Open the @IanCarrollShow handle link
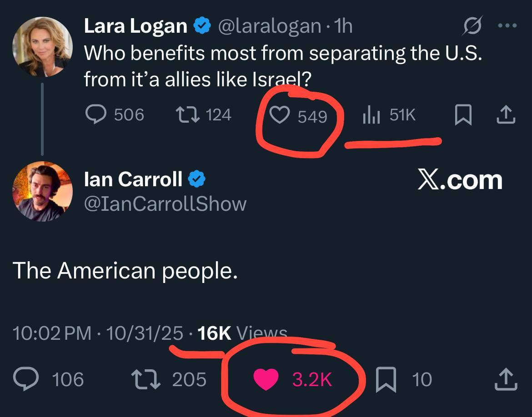Screen dimensions: 532x417 (165, 204)
